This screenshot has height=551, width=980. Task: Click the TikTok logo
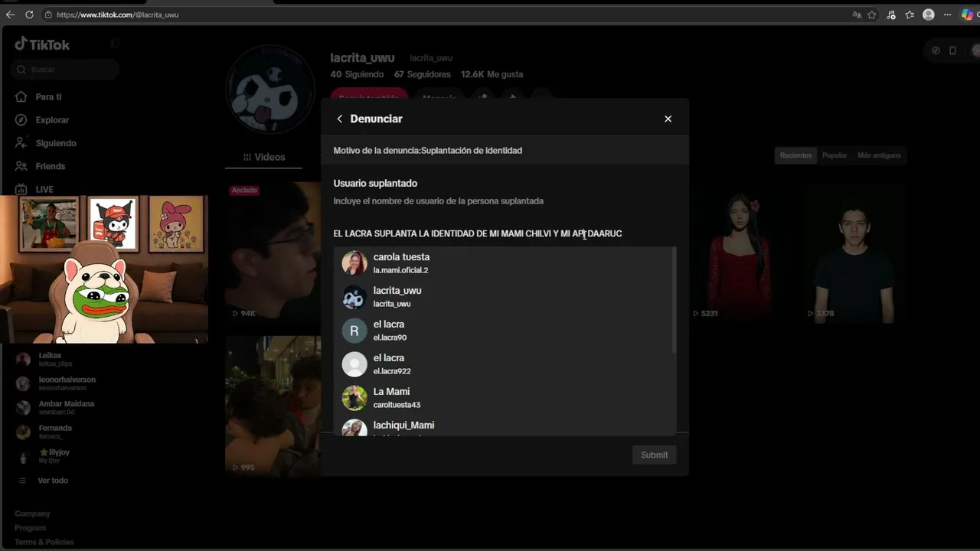click(x=42, y=44)
